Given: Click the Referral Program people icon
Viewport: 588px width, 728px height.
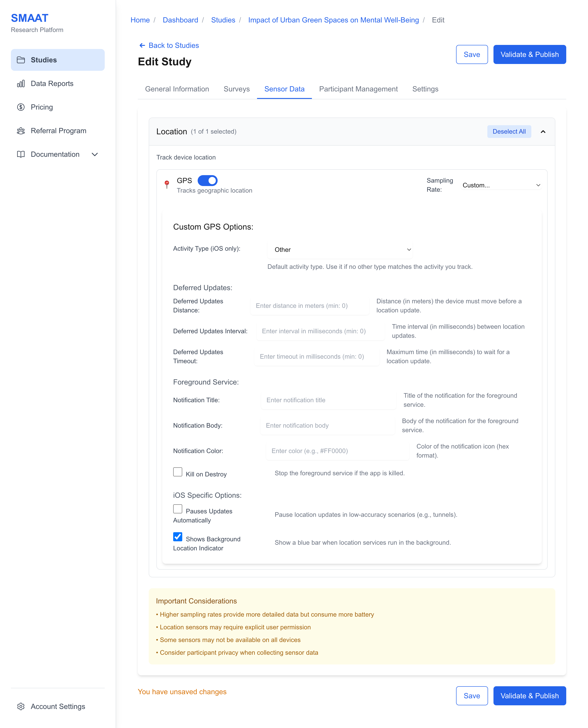Looking at the screenshot, I should (x=21, y=131).
